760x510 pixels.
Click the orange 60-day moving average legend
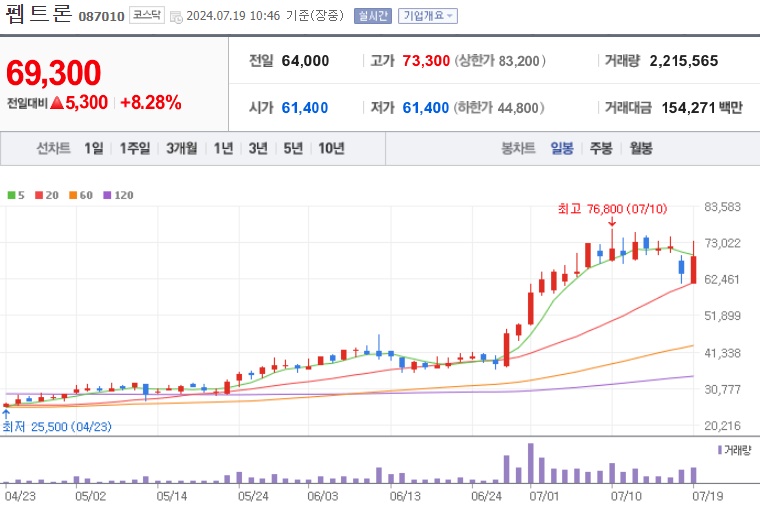click(x=80, y=195)
